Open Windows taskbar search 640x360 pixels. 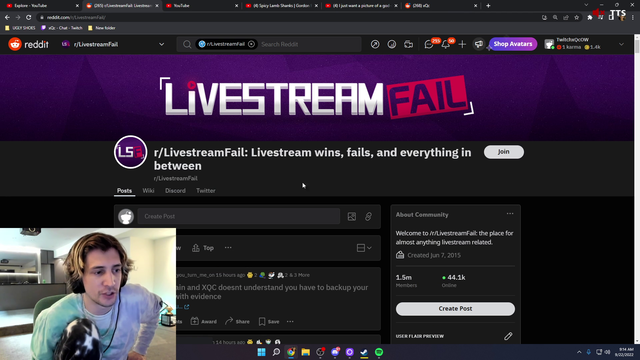[276, 352]
